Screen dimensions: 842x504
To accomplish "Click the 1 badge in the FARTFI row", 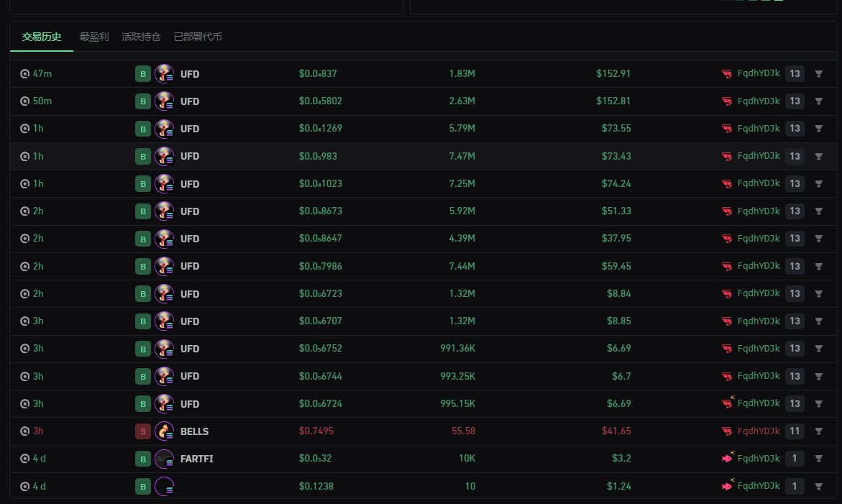I will [795, 459].
